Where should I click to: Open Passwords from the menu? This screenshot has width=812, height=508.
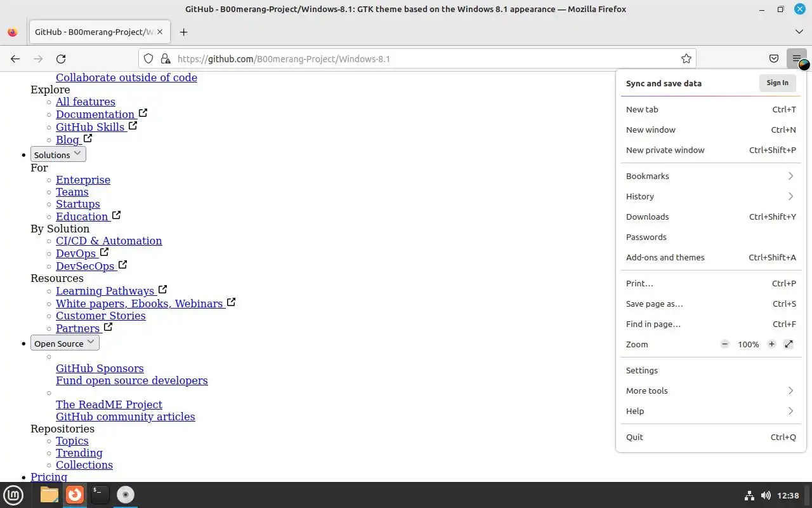pyautogui.click(x=710, y=237)
